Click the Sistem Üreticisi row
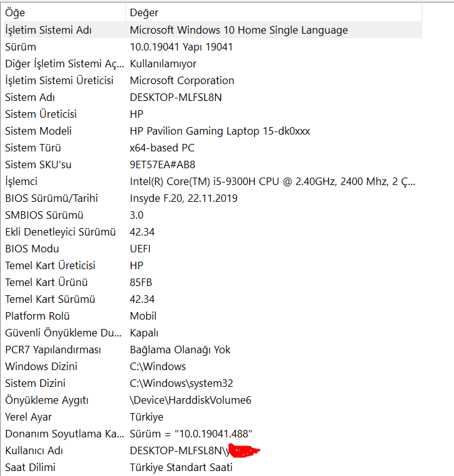 41,114
